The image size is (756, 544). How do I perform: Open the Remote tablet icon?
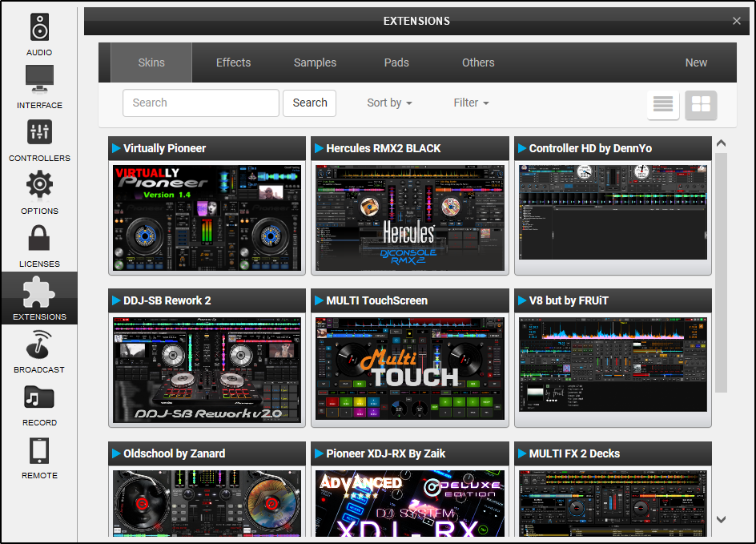(x=39, y=450)
